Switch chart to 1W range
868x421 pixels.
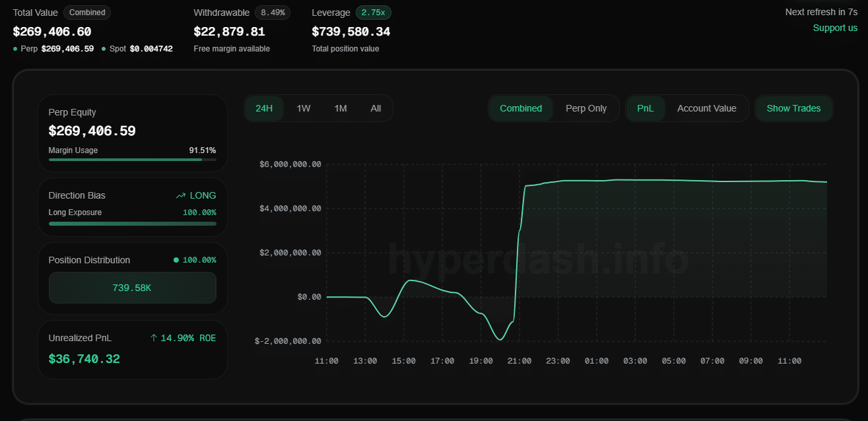click(x=304, y=108)
